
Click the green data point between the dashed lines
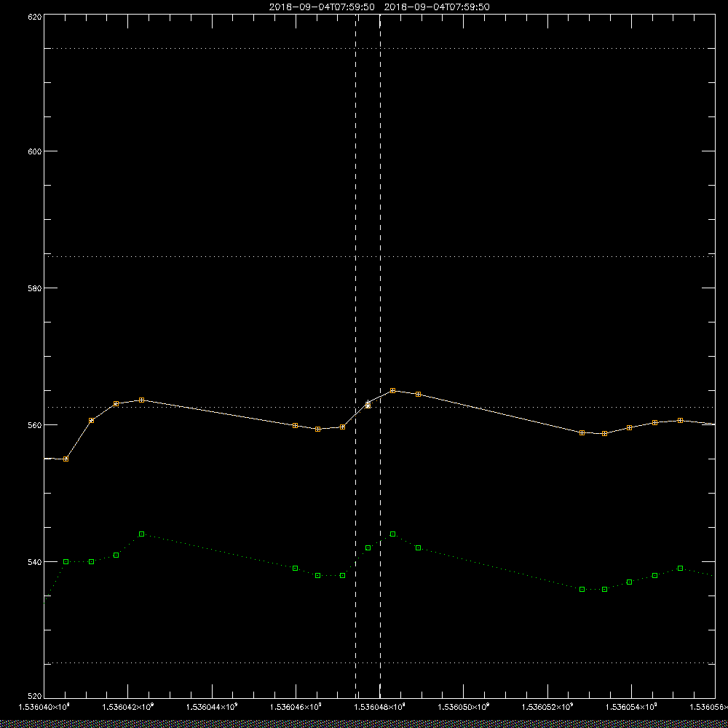point(368,548)
